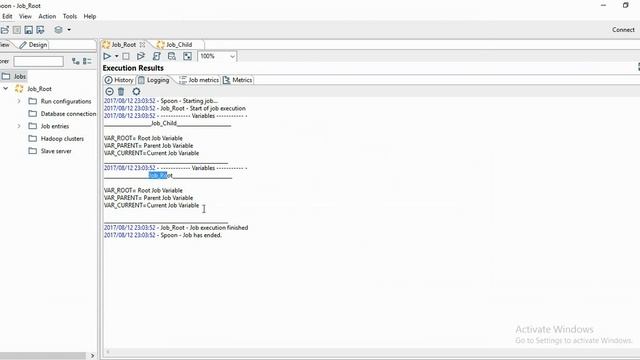Click the expand tree icon next to explorer search
This screenshot has width=640, height=360.
76,61
